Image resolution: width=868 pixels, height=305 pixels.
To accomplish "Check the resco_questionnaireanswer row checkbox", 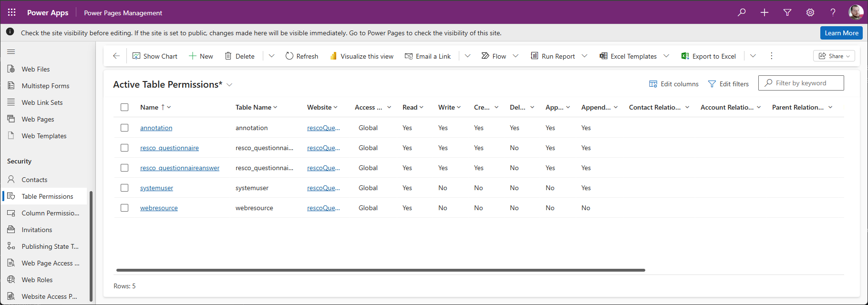I will point(124,168).
